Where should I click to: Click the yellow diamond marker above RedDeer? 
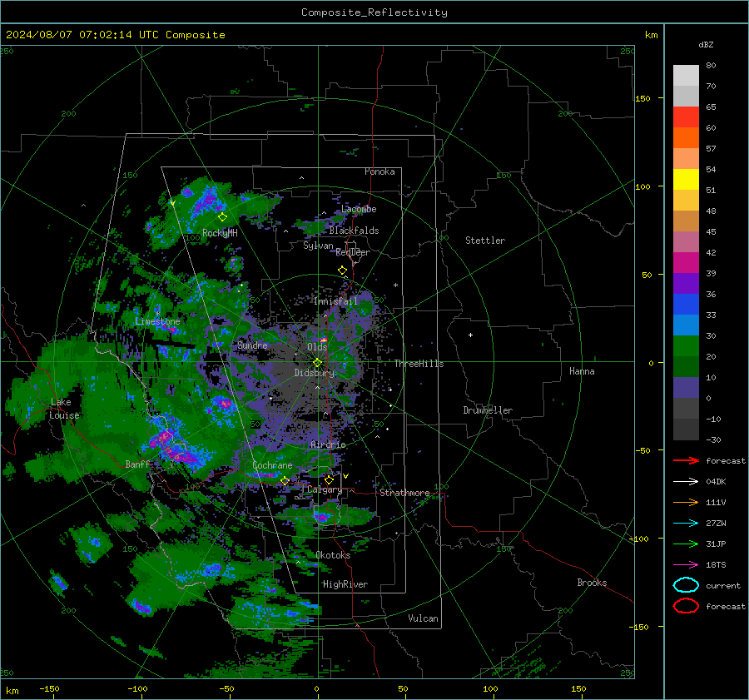(342, 271)
